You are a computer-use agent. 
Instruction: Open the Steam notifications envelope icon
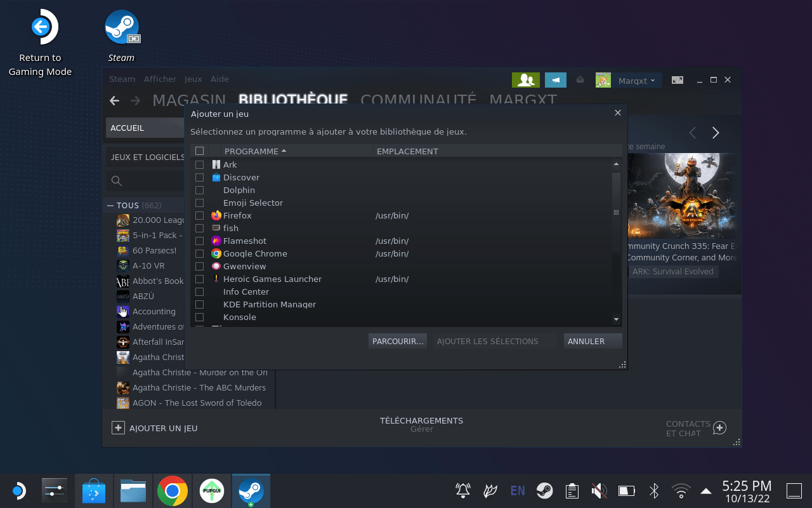tap(580, 80)
